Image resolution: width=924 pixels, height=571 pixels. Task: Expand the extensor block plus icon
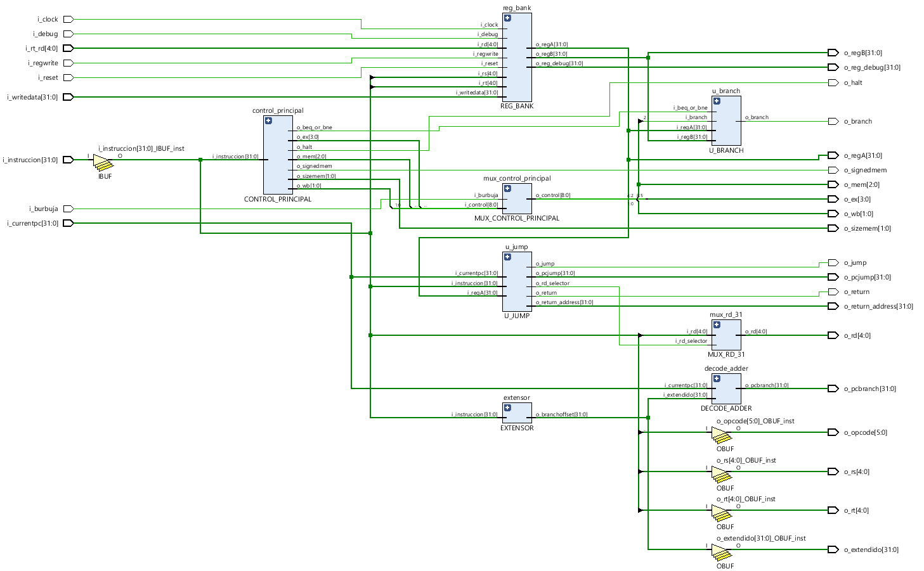pos(507,407)
